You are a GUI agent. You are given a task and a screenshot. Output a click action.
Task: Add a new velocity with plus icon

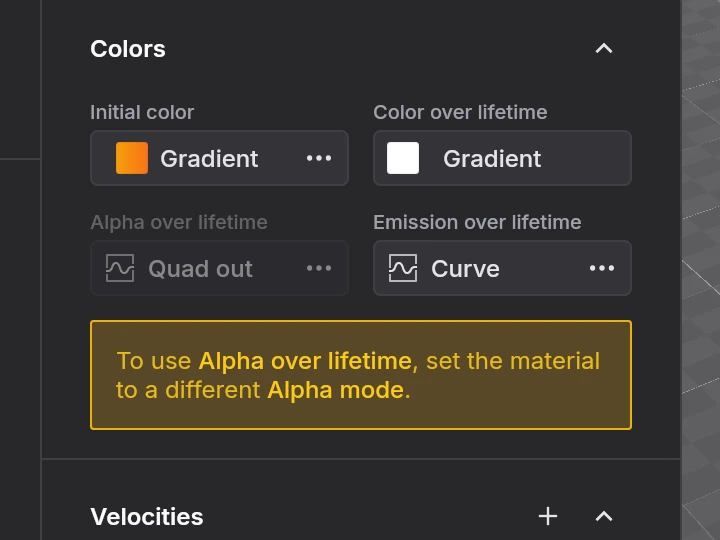tap(548, 516)
